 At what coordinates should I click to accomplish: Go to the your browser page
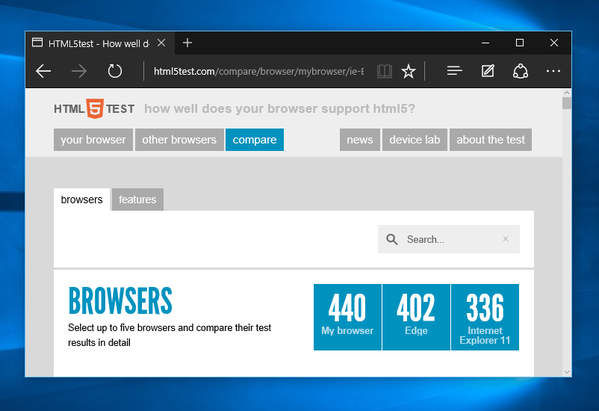pyautogui.click(x=93, y=140)
